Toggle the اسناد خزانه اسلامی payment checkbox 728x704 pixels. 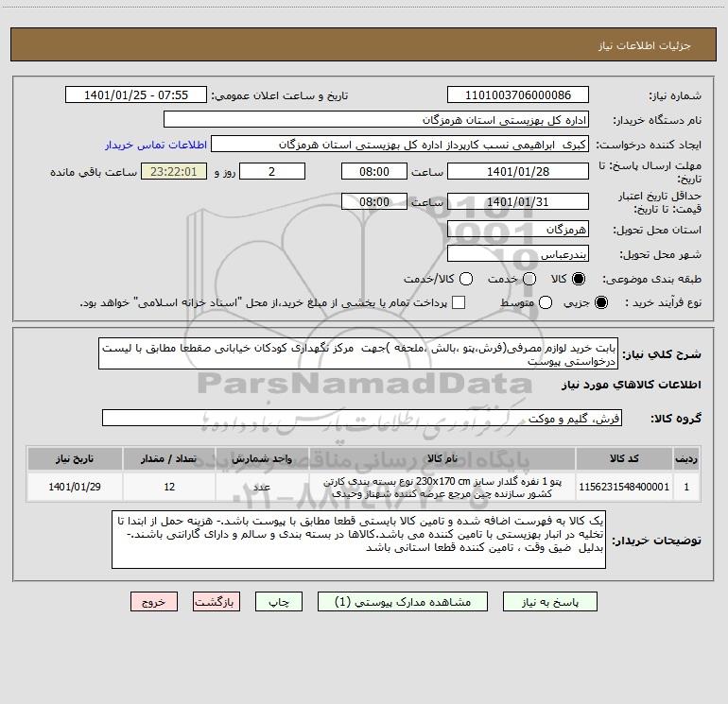(459, 302)
